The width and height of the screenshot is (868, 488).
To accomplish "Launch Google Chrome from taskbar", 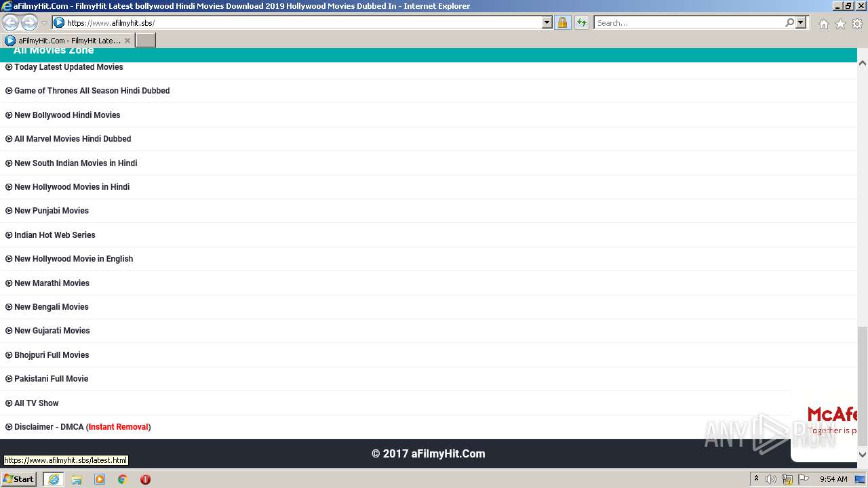I will pyautogui.click(x=123, y=479).
